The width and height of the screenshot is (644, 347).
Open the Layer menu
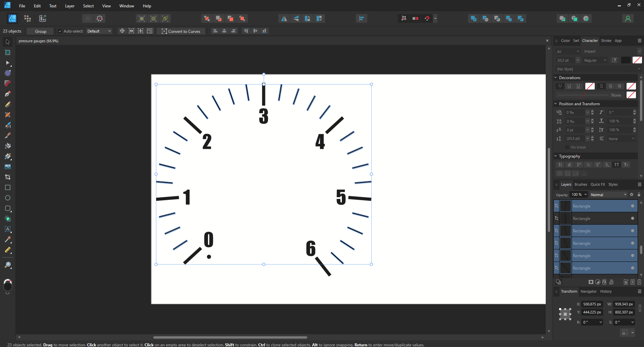69,6
